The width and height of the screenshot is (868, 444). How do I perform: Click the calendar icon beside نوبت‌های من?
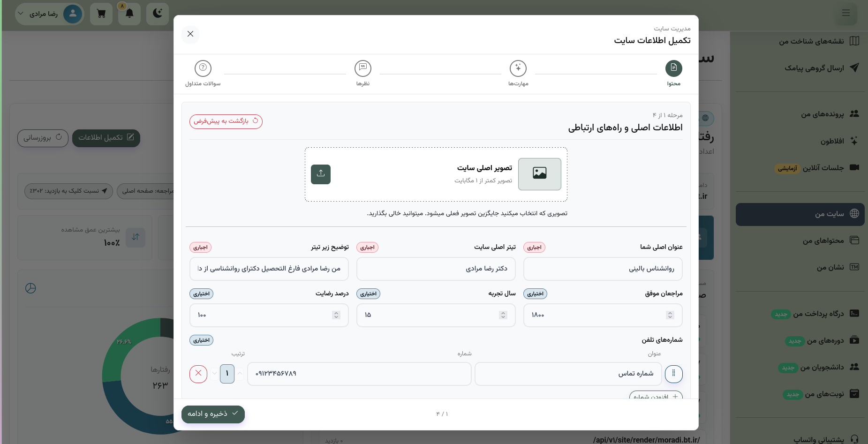tap(854, 393)
